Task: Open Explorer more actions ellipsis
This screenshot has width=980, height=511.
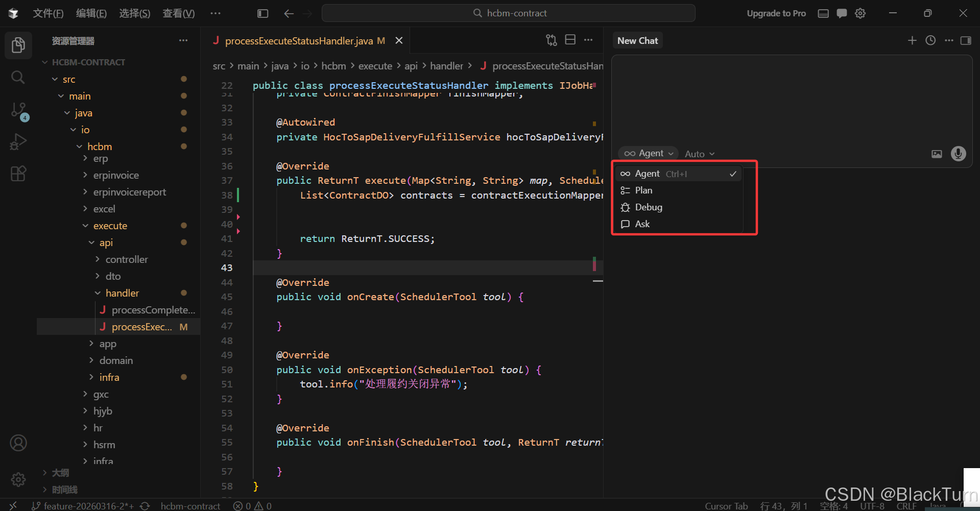Action: pyautogui.click(x=183, y=40)
